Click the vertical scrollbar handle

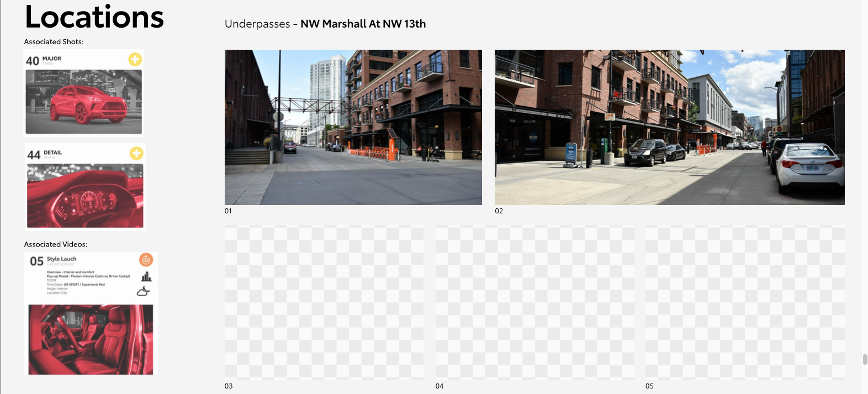click(865, 360)
